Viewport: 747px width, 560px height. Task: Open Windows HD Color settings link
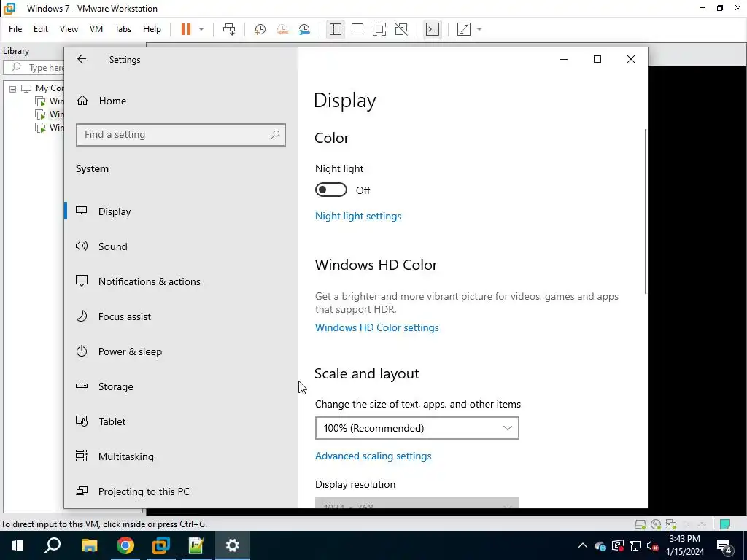point(377,327)
